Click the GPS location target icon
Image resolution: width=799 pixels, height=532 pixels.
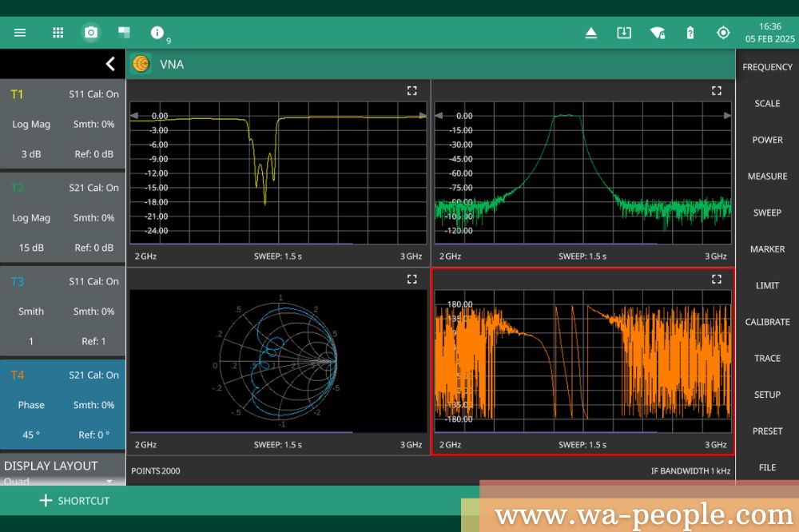723,33
